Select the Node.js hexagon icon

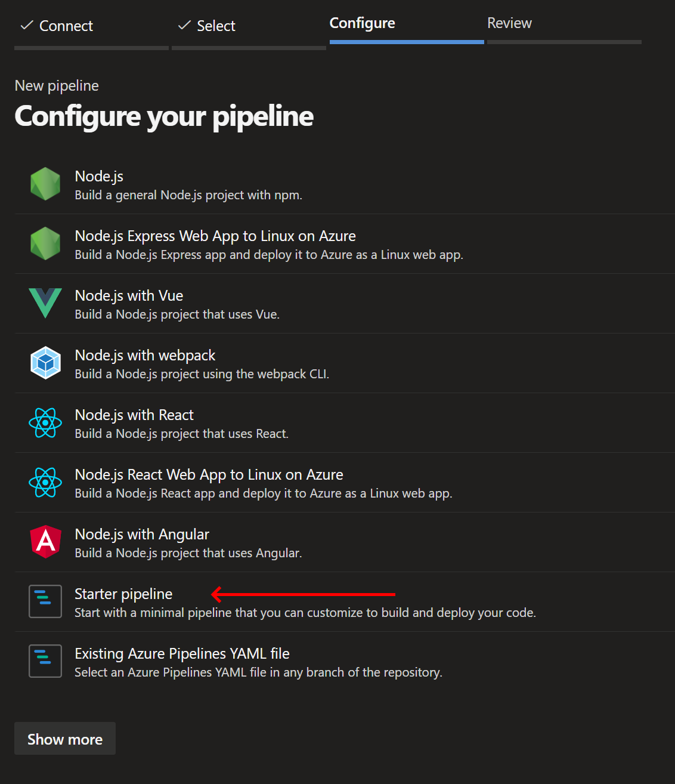tap(45, 184)
